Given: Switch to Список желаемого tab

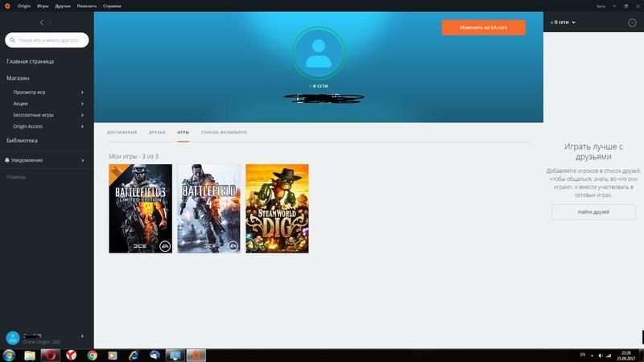Looking at the screenshot, I should tap(224, 133).
